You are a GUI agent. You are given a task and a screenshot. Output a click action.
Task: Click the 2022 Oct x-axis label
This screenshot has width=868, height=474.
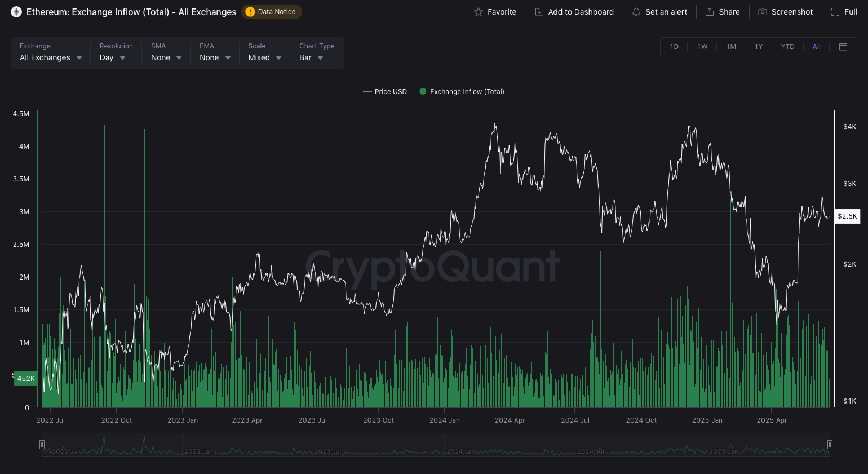point(117,420)
